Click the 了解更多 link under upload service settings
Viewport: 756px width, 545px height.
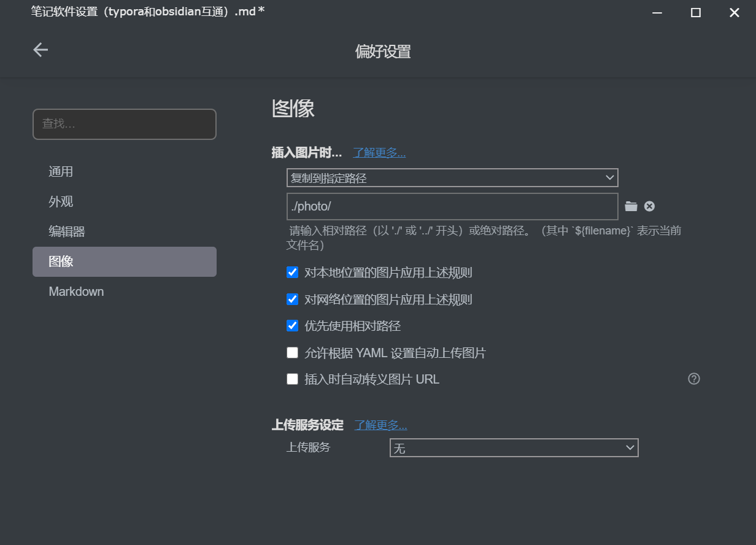380,425
